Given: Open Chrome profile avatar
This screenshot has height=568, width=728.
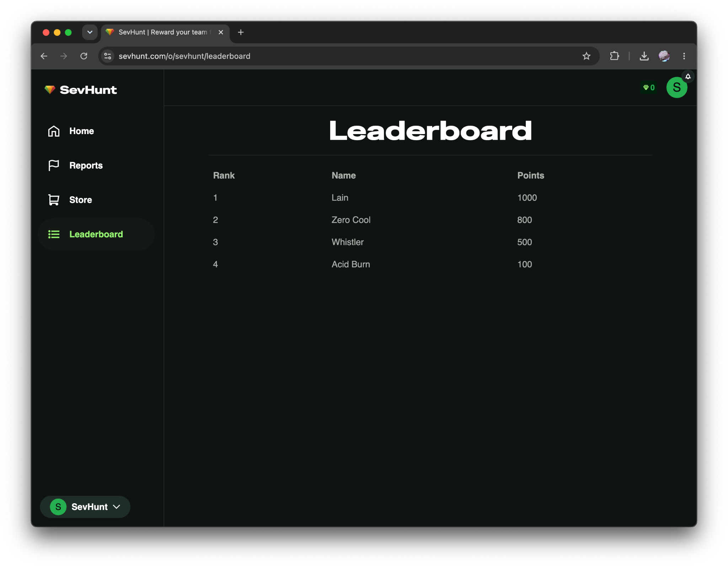Looking at the screenshot, I should 664,56.
